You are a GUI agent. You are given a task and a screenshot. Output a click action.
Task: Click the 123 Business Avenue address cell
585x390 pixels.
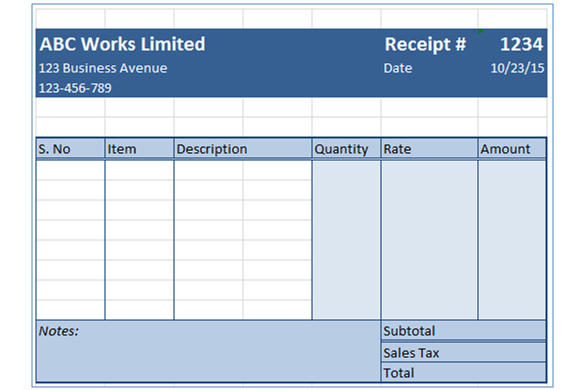pos(103,68)
